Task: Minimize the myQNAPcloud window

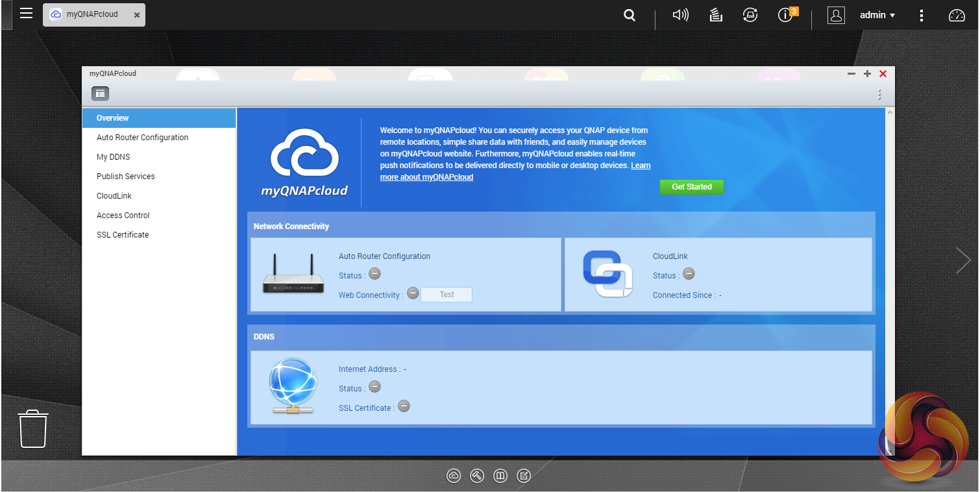Action: 851,74
